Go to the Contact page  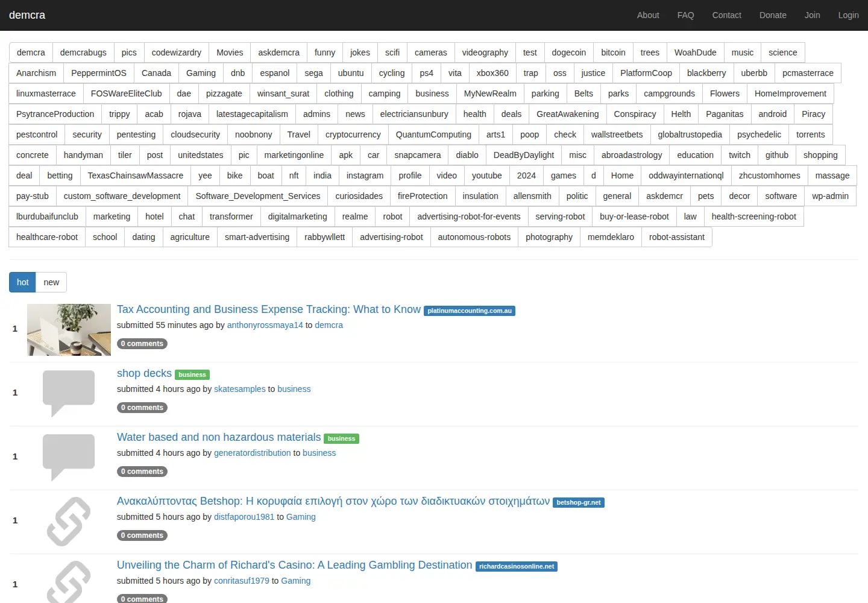click(726, 15)
